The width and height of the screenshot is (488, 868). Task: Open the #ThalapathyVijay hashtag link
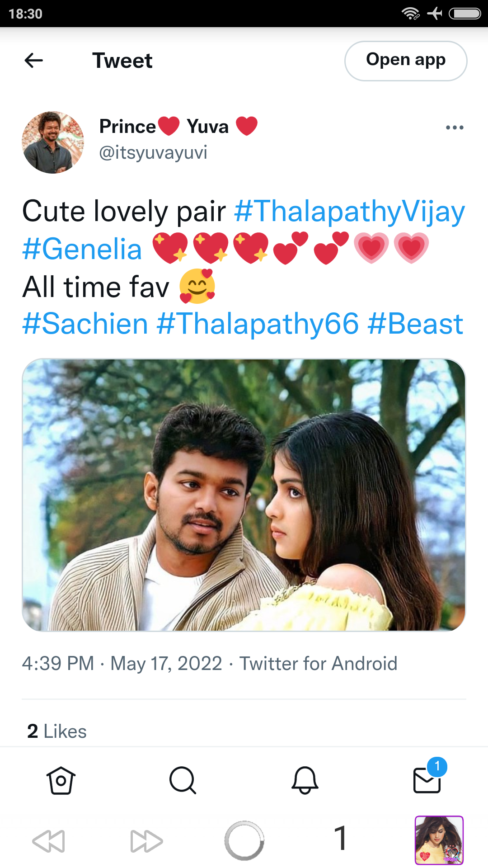350,211
